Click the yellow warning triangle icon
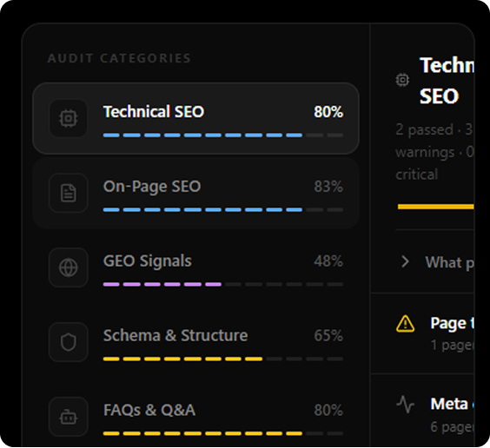 point(406,324)
